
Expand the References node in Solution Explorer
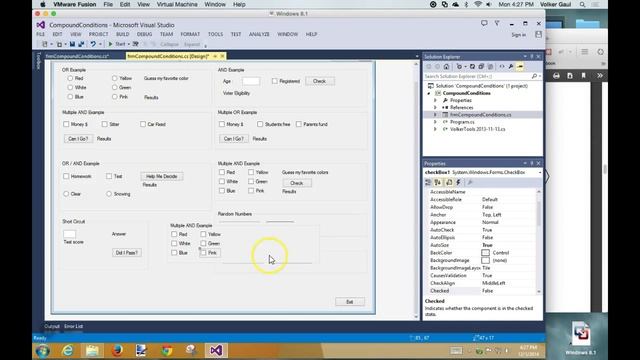(435, 107)
